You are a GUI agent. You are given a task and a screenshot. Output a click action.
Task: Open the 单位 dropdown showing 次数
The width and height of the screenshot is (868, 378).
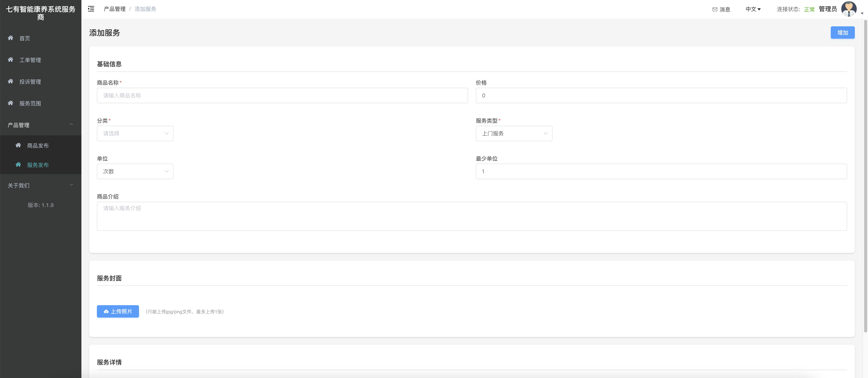(135, 171)
